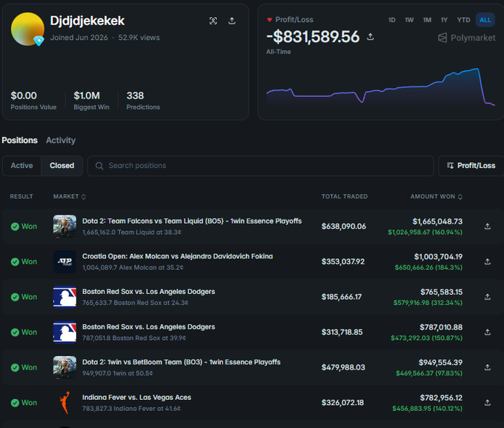
Task: Click the $0.00 Positions Value stat
Action: point(33,101)
